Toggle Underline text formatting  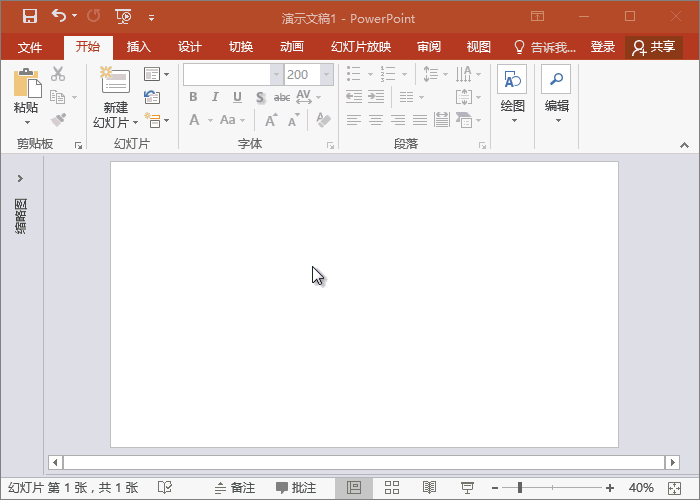237,97
